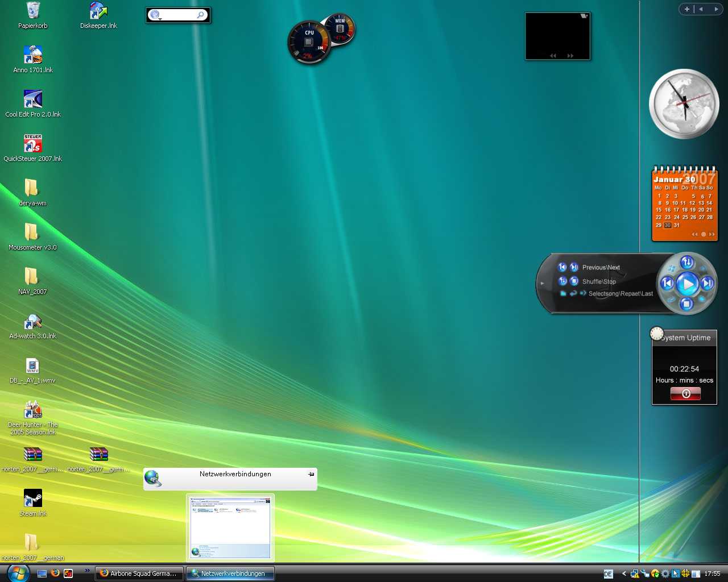Toggle shuffle at top of round media dial
This screenshot has width=728, height=582.
[x=686, y=262]
